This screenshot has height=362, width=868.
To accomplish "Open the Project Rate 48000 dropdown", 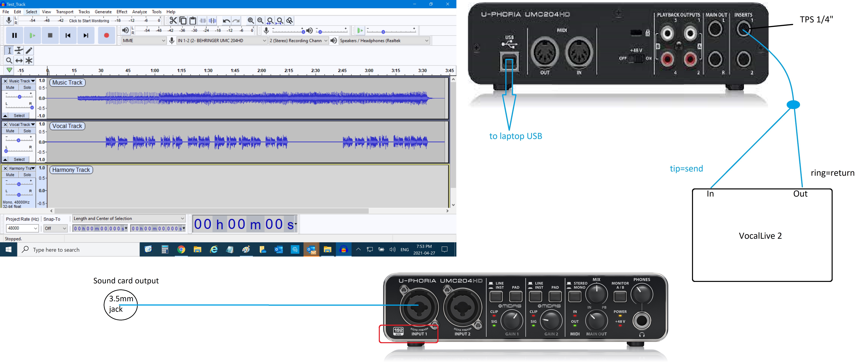I will point(22,228).
